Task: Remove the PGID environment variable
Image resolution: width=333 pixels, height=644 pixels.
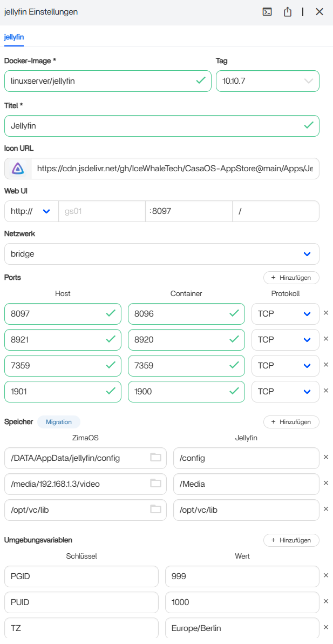Action: 325,575
